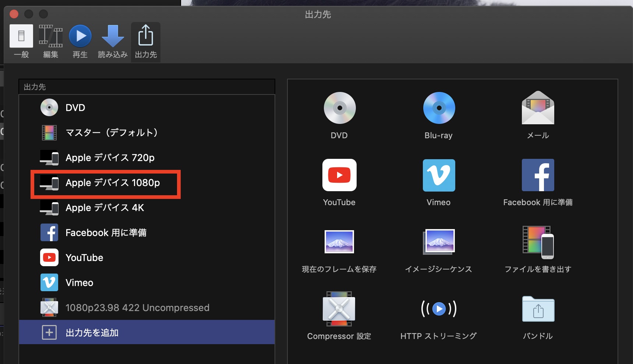Select the マスター(デフォルト) filmstrip icon in list
The width and height of the screenshot is (633, 364).
pos(49,132)
